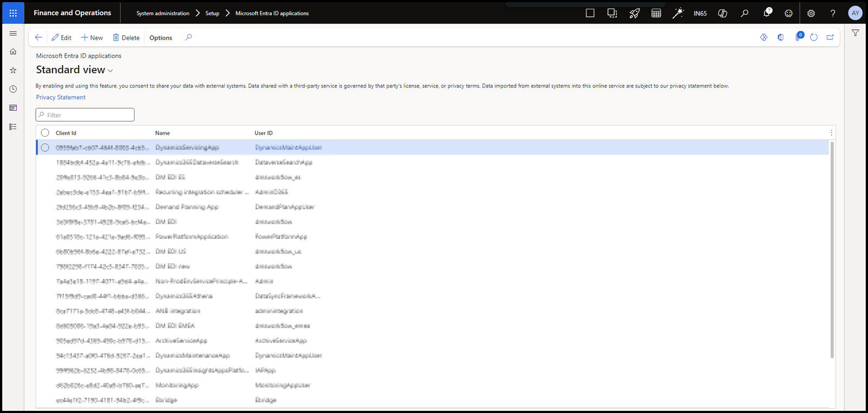Open Workspaces icon in the sidebar
The width and height of the screenshot is (868, 413).
pyautogui.click(x=13, y=107)
